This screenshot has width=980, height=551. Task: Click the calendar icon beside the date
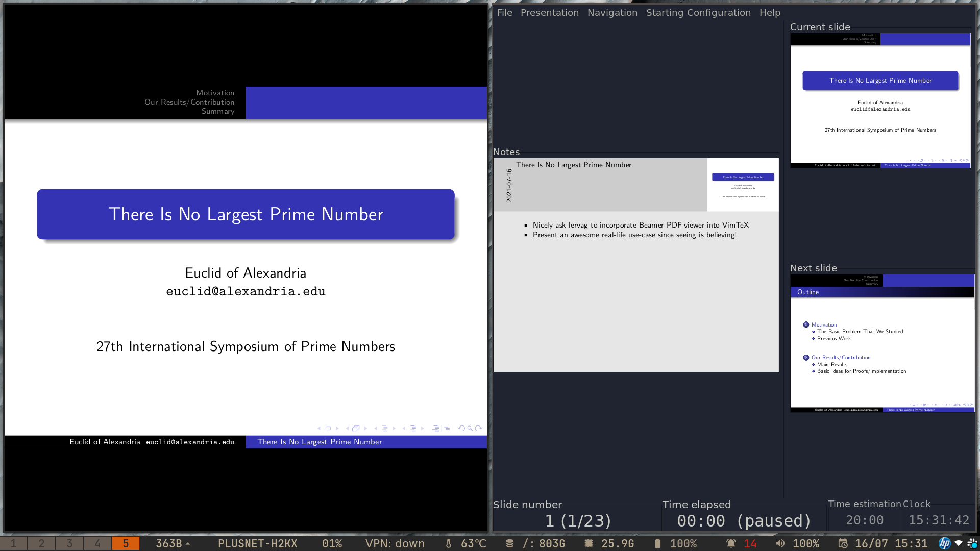(x=842, y=543)
